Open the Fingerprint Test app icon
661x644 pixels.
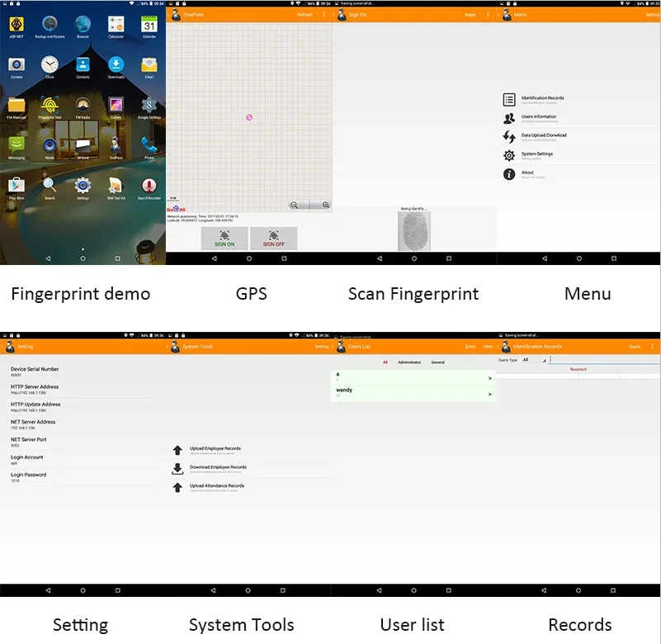[50, 106]
